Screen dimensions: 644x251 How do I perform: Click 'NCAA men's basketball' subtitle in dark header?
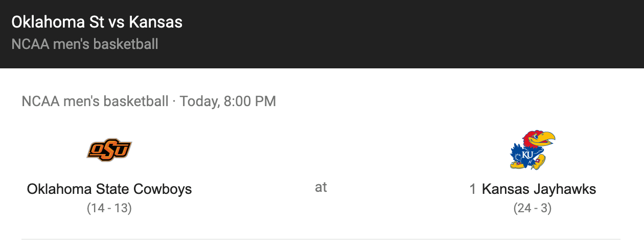(x=85, y=44)
